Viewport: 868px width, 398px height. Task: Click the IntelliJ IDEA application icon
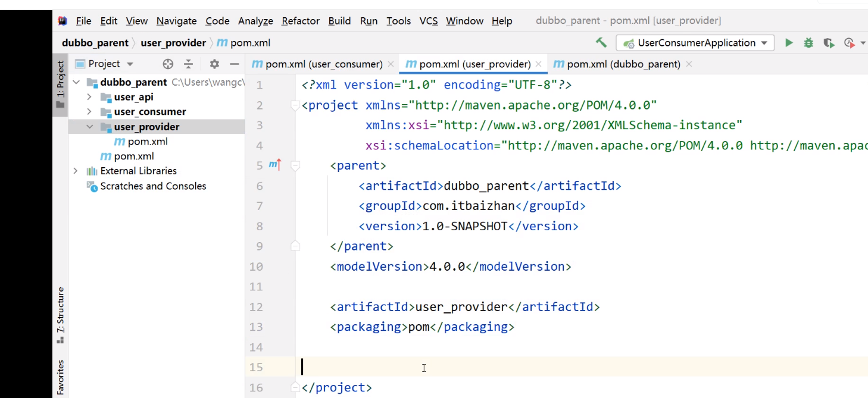62,21
